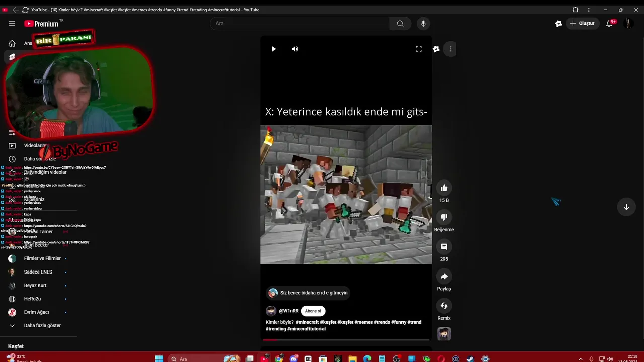644x362 pixels.
Task: Open the notifications bell
Action: (609, 23)
